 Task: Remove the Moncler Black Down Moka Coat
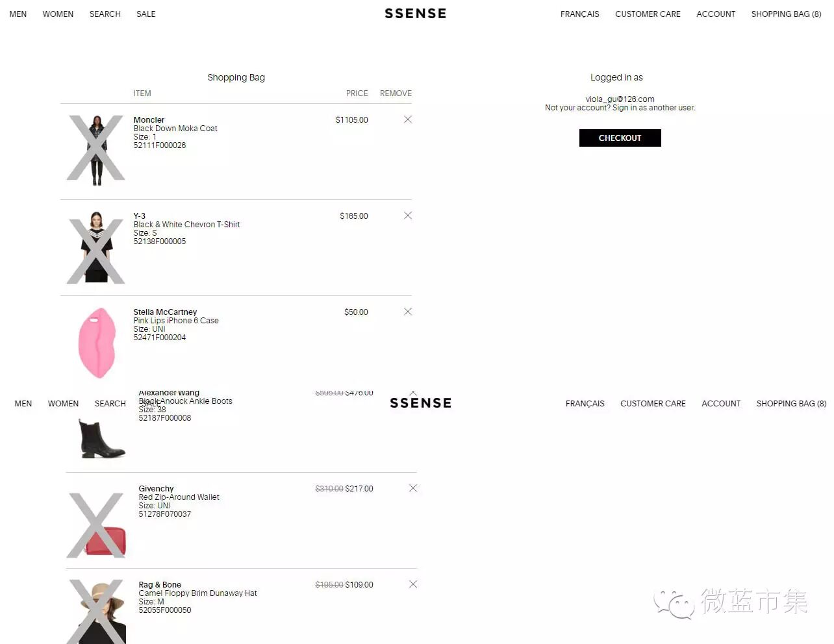point(408,119)
